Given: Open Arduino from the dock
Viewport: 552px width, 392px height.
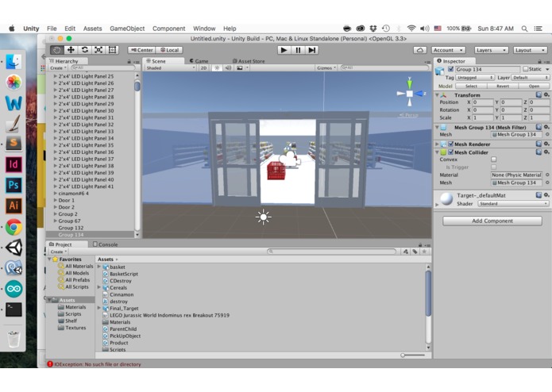Looking at the screenshot, I should point(14,289).
